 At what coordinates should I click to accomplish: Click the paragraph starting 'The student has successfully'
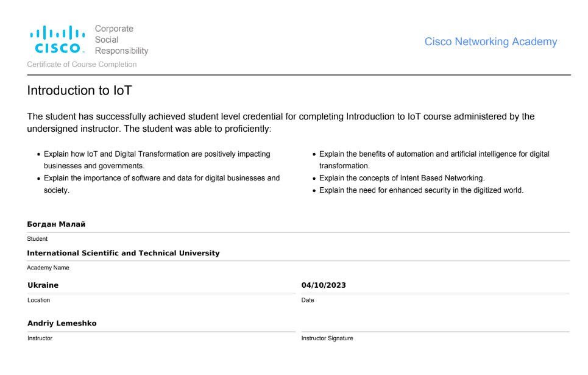[x=280, y=123]
